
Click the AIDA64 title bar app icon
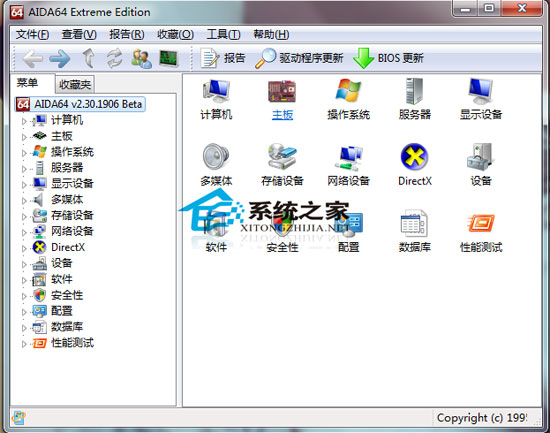(x=17, y=12)
